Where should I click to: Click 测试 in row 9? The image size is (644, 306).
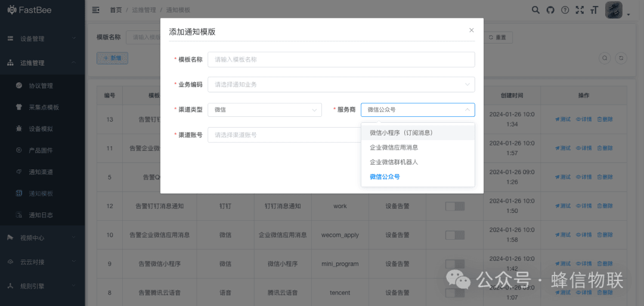pos(563,264)
